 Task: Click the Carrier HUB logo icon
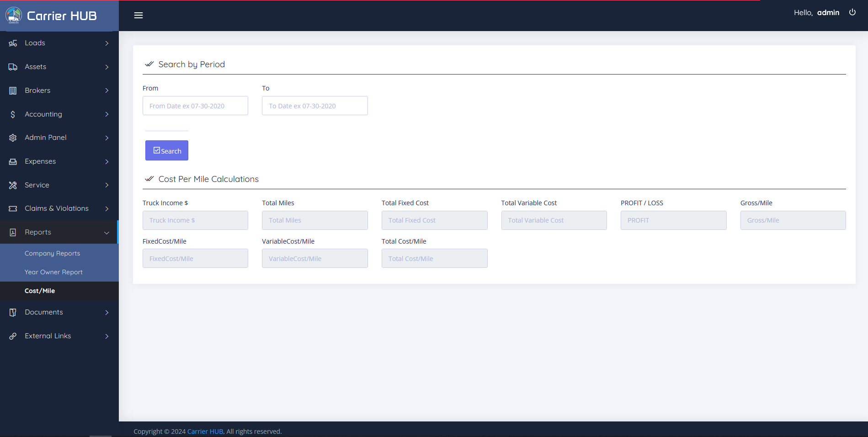(14, 16)
